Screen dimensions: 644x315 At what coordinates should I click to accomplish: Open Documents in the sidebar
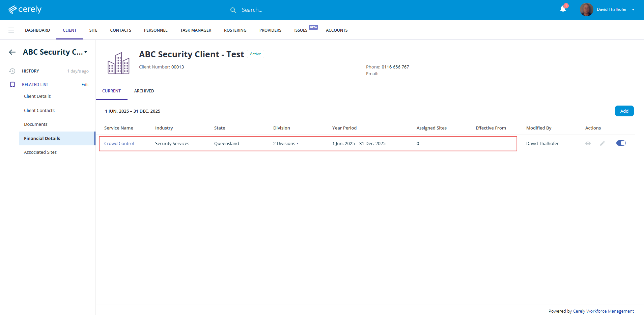(x=35, y=124)
